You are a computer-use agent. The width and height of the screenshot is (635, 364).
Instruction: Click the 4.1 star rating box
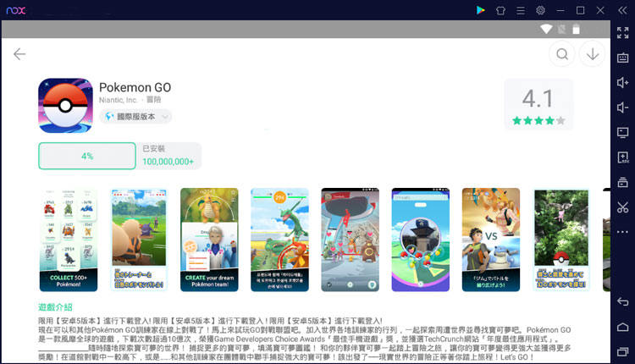coord(538,105)
